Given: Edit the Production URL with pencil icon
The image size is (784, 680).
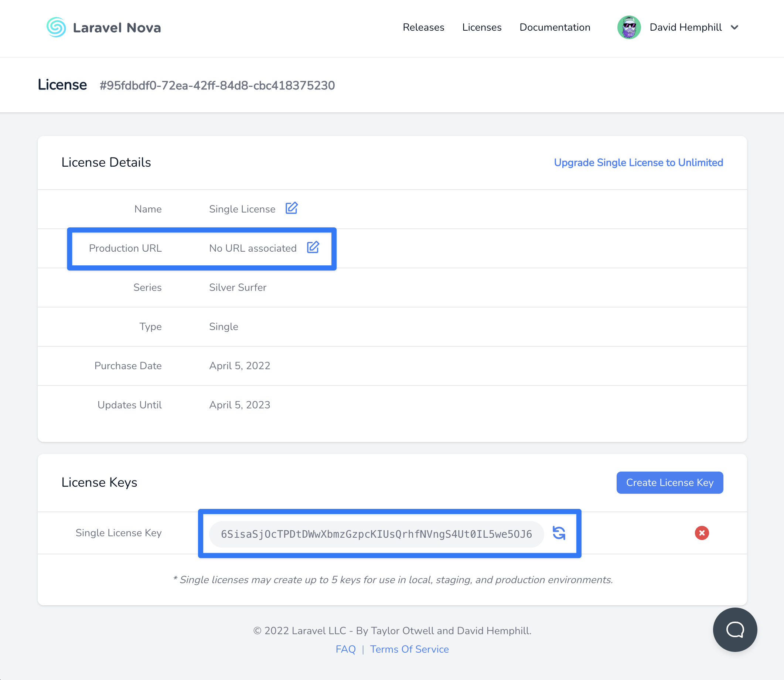Looking at the screenshot, I should click(x=313, y=247).
